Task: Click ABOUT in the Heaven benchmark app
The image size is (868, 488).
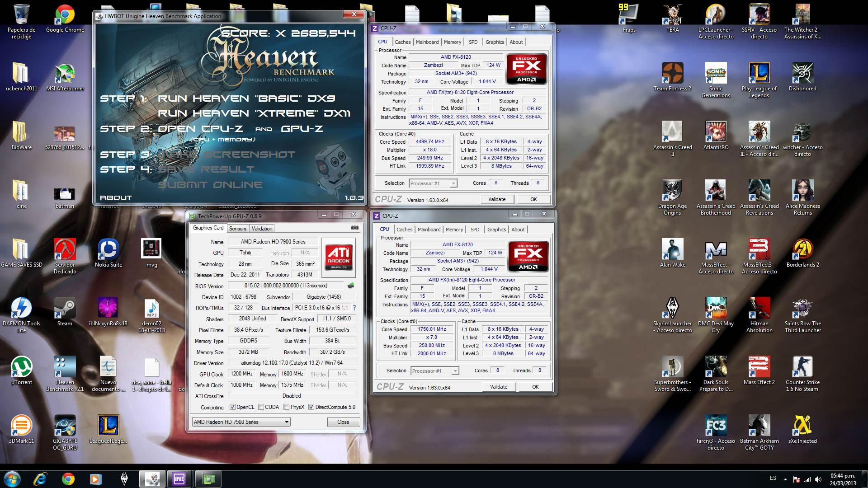Action: click(x=116, y=198)
